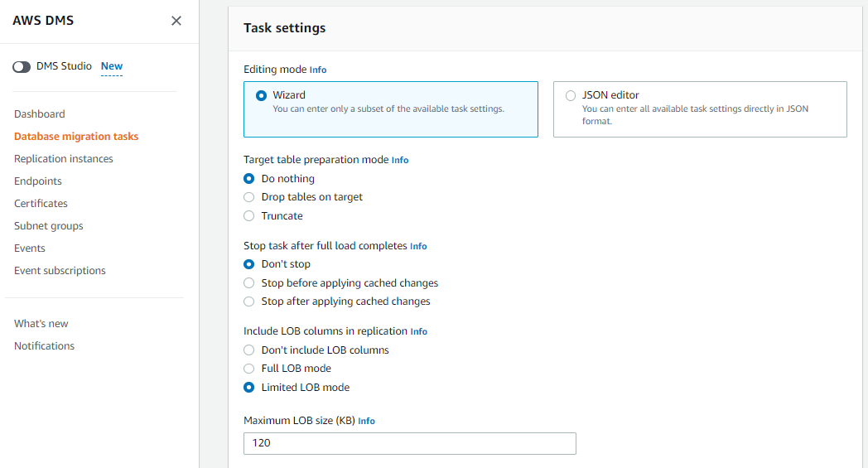This screenshot has width=868, height=468.
Task: Open Event subscriptions page
Action: pos(60,271)
